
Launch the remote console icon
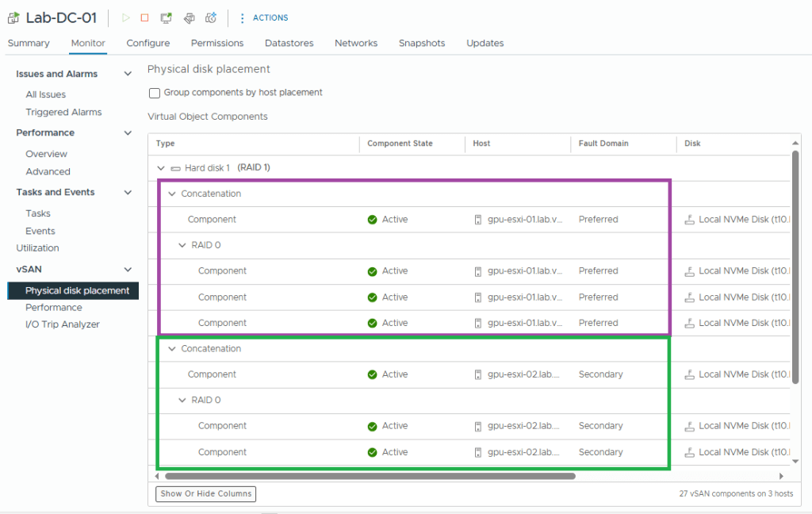[166, 17]
